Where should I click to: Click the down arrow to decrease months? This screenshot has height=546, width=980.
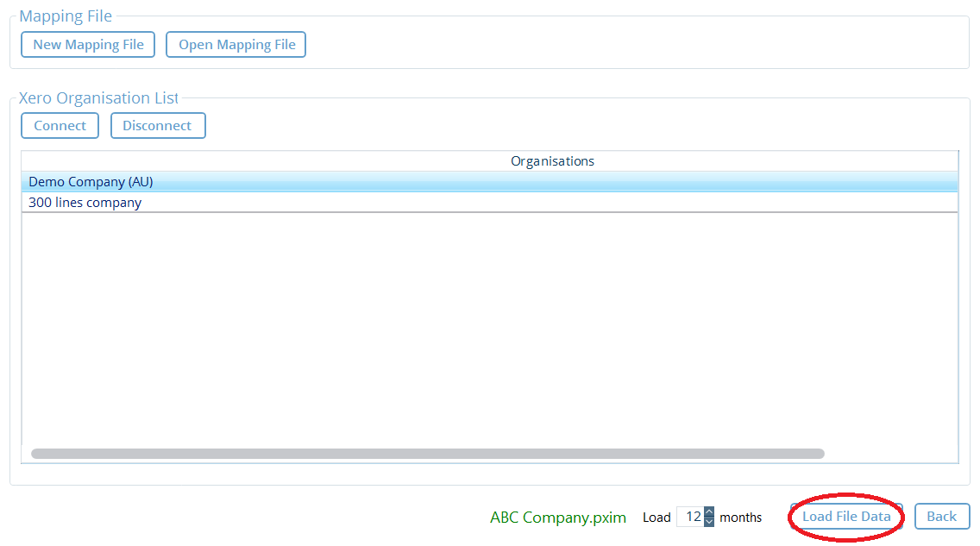coord(707,522)
